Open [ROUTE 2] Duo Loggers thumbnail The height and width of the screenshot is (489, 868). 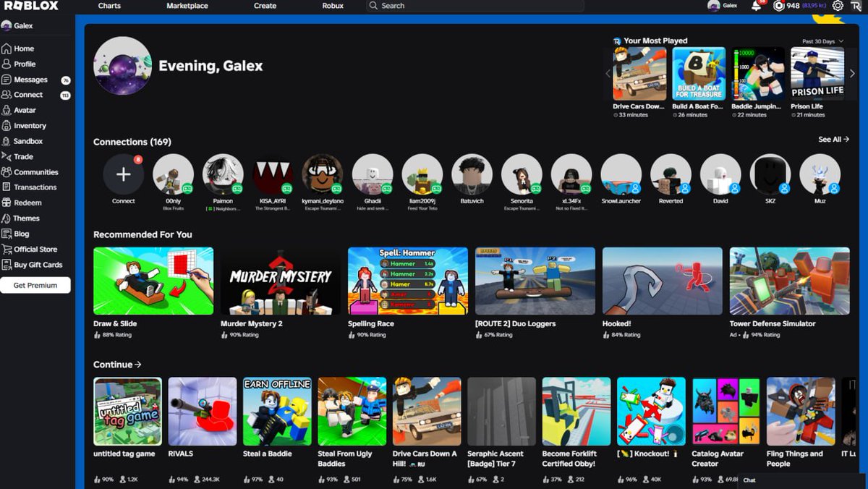[535, 281]
